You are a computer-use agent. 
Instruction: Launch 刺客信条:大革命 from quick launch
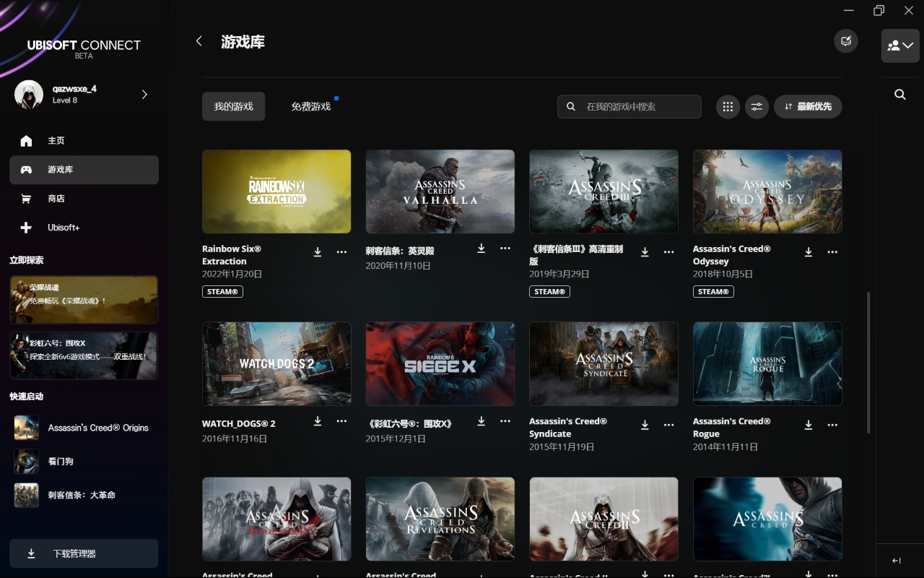point(84,495)
